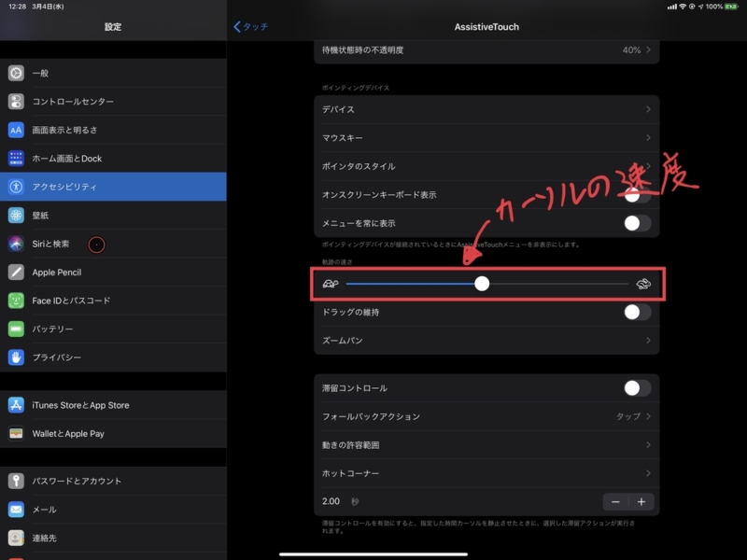Click the turtle slow-speed icon
747x560 pixels.
click(331, 284)
